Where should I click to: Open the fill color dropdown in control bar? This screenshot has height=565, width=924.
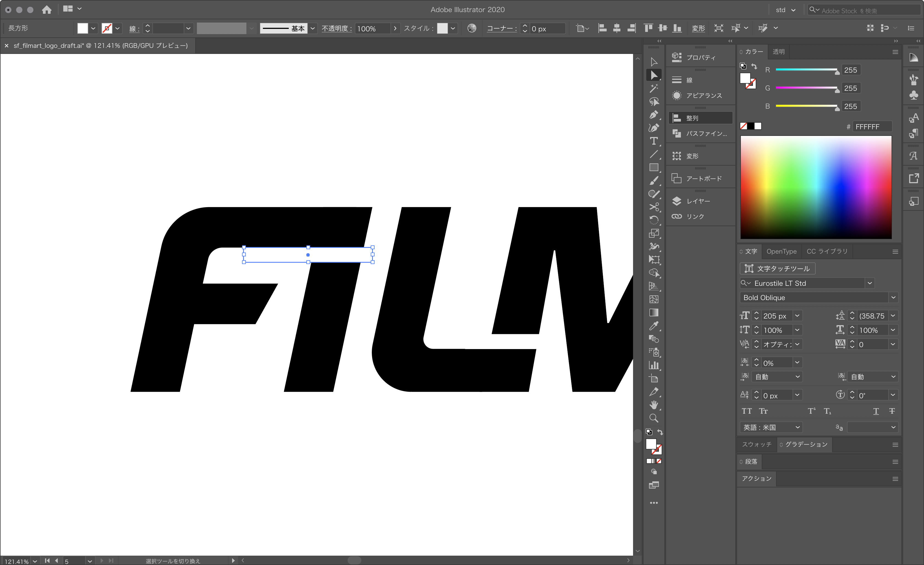pos(93,28)
